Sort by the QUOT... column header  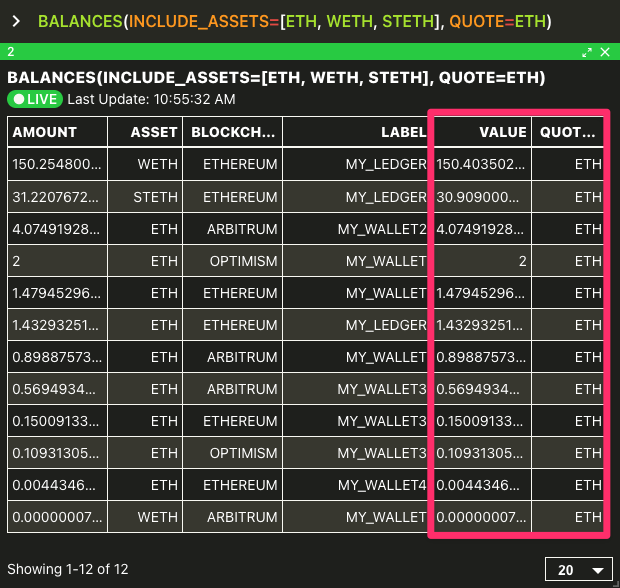568,132
